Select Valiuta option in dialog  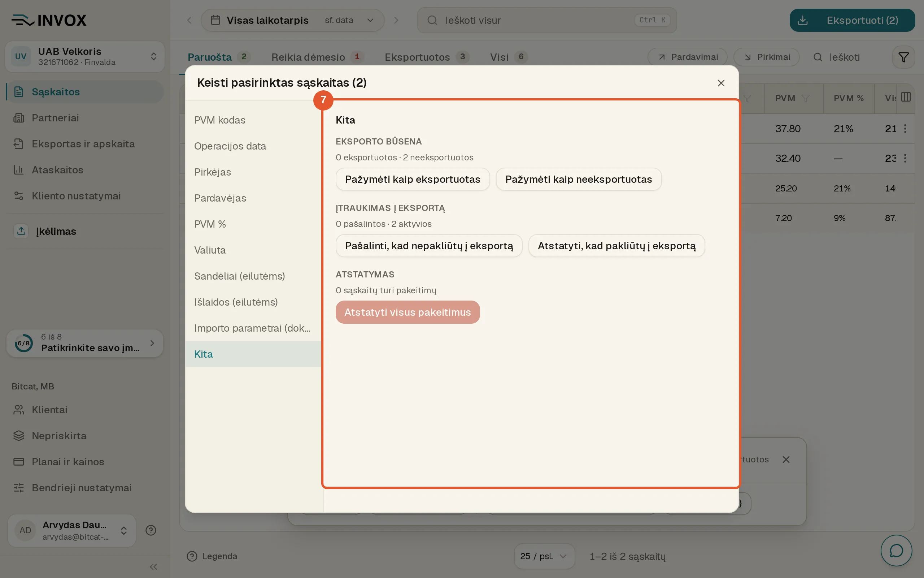[x=253, y=250]
